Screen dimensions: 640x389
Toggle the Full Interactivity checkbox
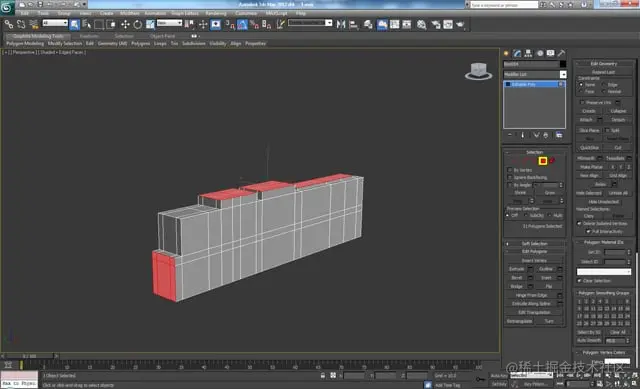click(x=588, y=231)
